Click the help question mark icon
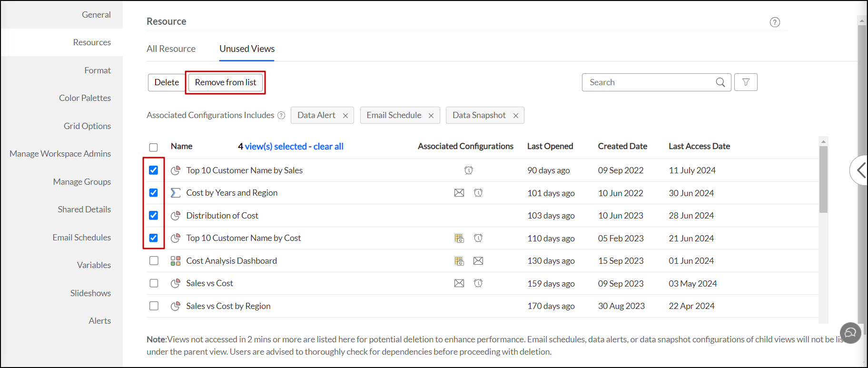Viewport: 868px width, 368px height. tap(775, 22)
